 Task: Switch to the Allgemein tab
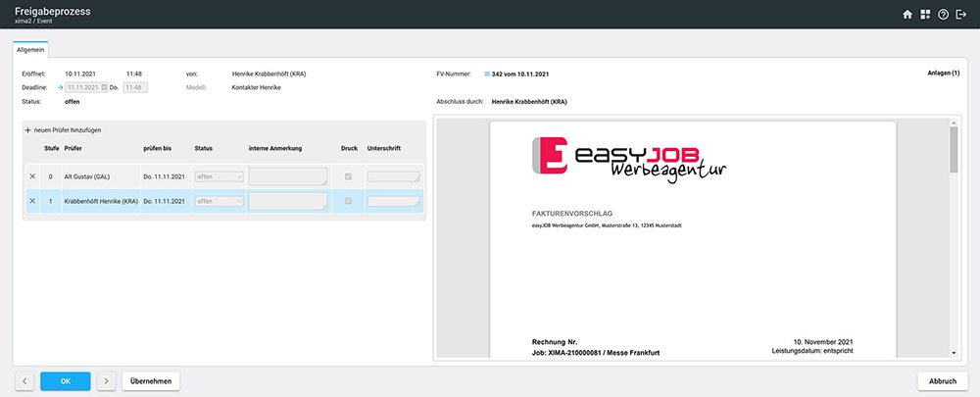(x=30, y=49)
